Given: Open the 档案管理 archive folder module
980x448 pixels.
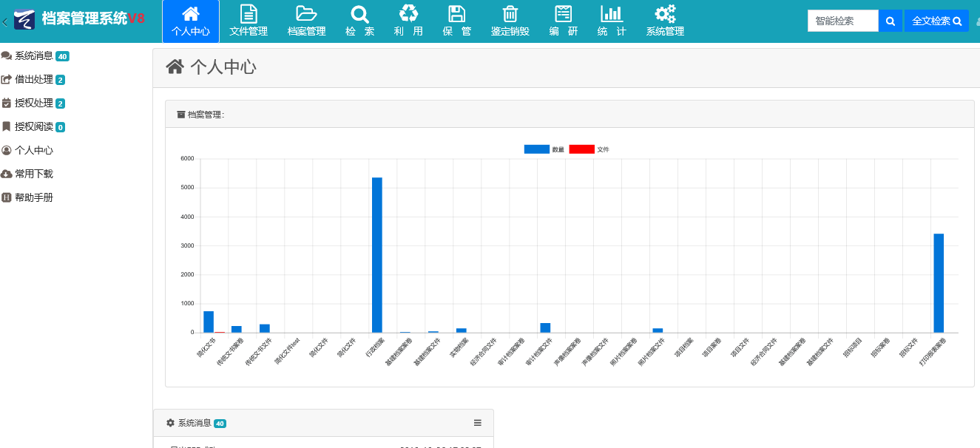Looking at the screenshot, I should [306, 21].
